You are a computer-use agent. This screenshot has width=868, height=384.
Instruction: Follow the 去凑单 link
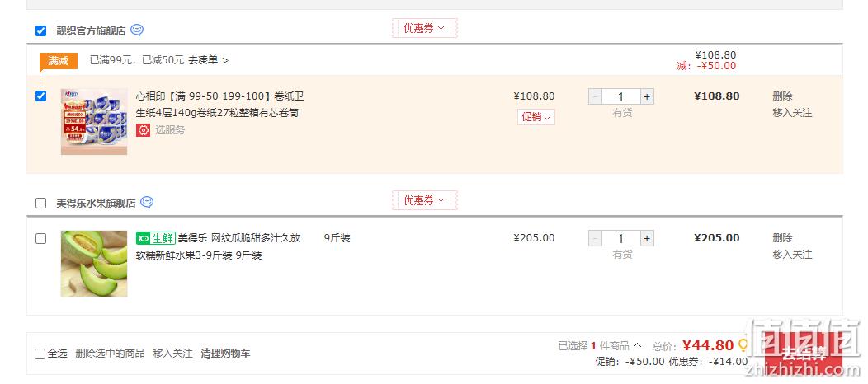pos(208,60)
